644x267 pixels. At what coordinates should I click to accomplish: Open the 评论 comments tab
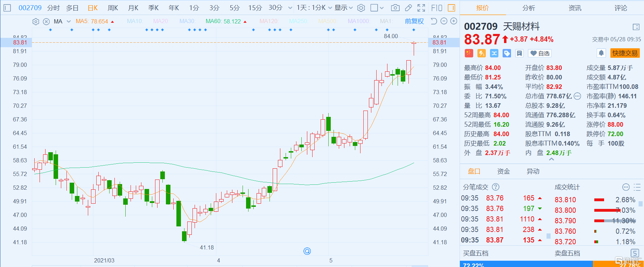[621, 8]
